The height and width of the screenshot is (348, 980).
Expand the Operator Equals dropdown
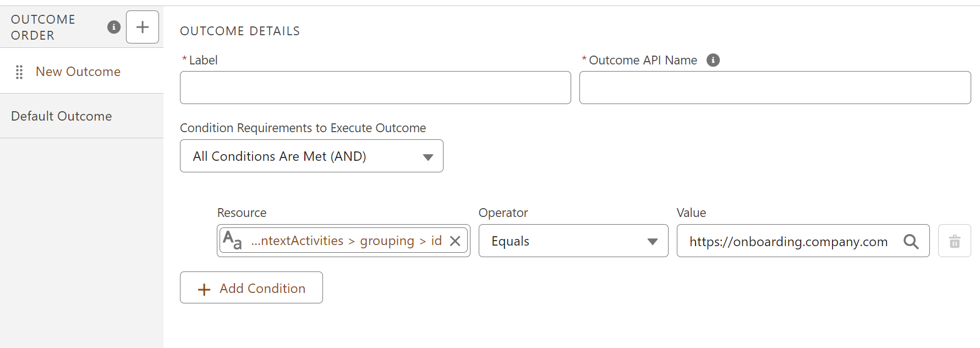(572, 241)
